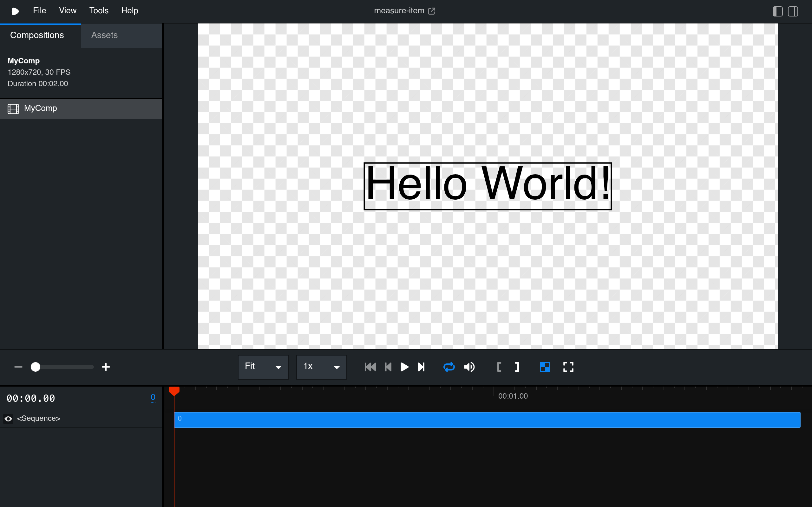Open the Tools menu
812x507 pixels.
(x=99, y=11)
